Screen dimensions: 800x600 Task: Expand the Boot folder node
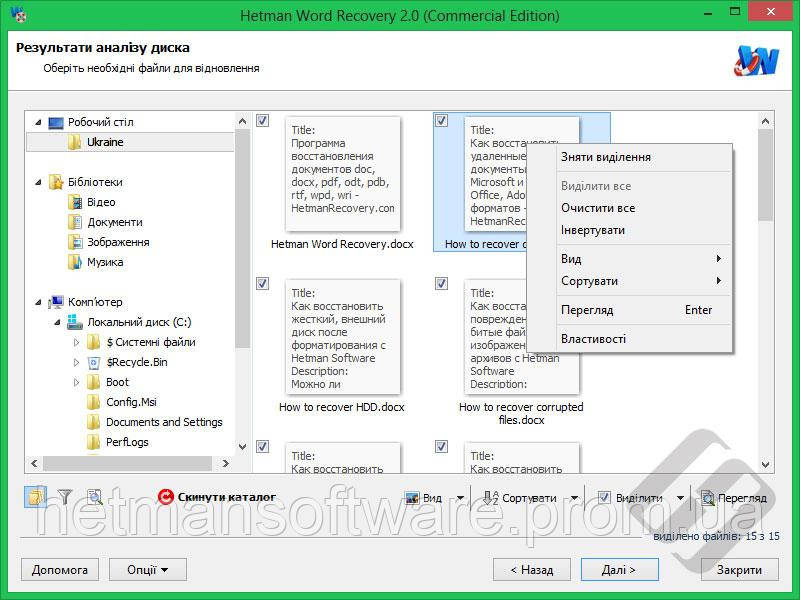click(x=77, y=382)
